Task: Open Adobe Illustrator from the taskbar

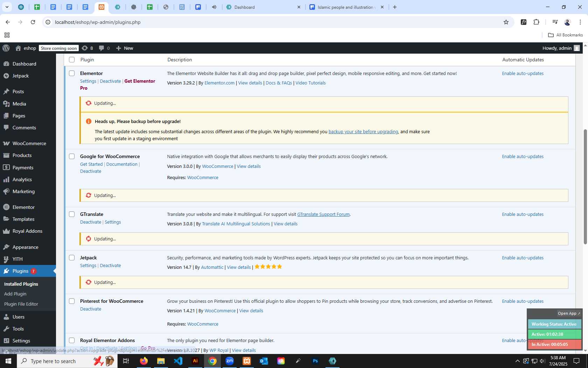Action: 195,361
